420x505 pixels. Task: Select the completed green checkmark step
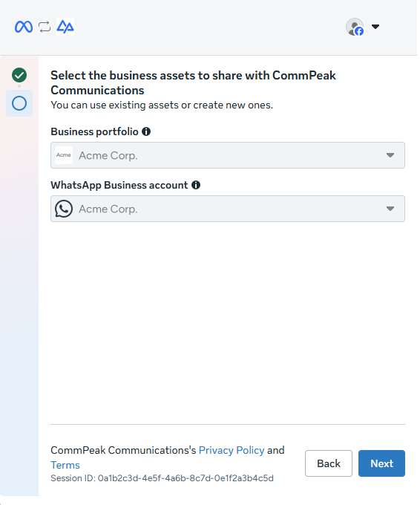(x=19, y=75)
